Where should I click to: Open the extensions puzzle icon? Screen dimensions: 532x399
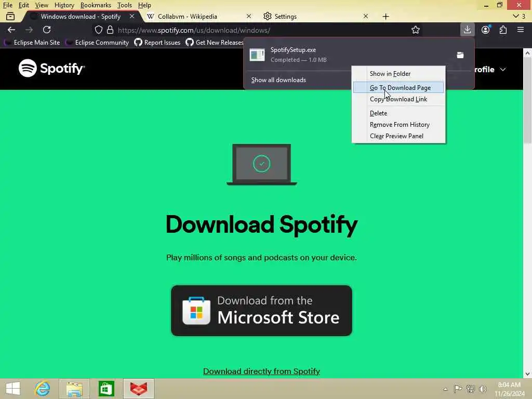[503, 30]
